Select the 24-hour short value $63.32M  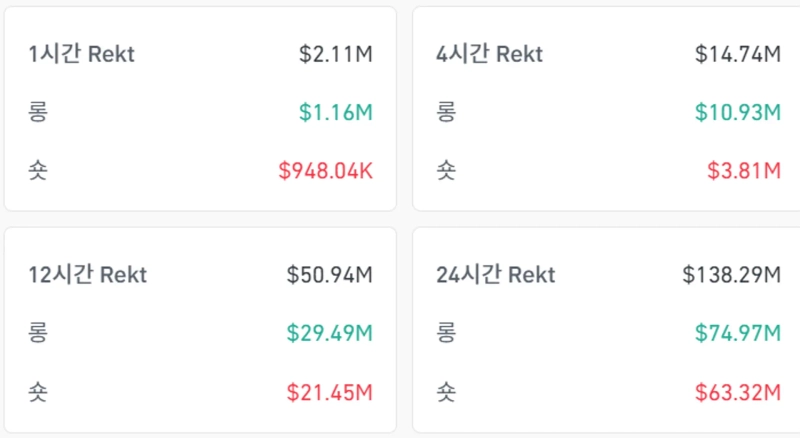coord(739,391)
